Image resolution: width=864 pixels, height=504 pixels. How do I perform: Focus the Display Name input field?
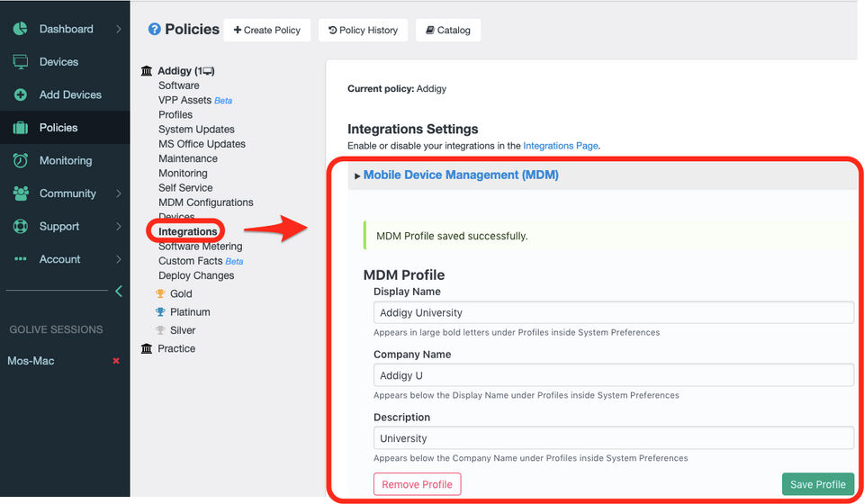click(x=613, y=312)
